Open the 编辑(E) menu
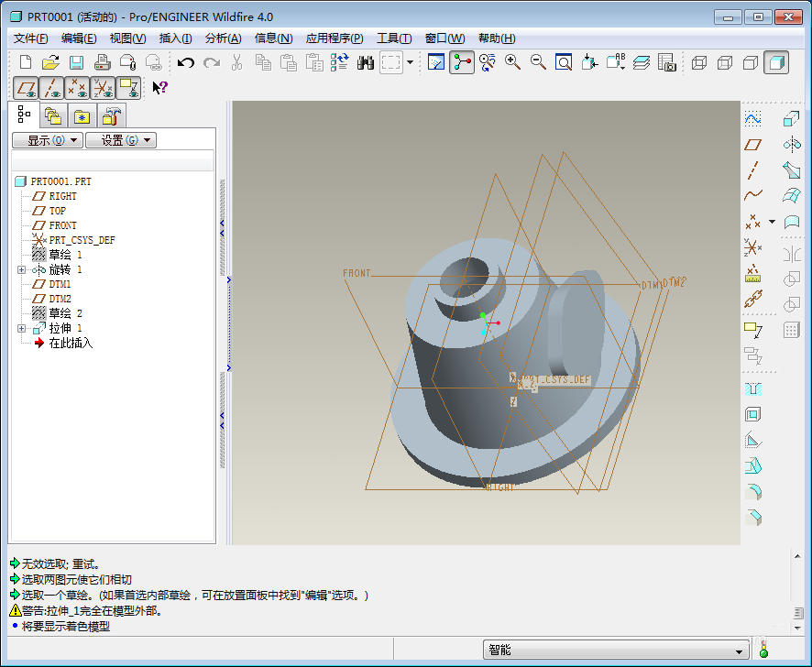Screen dimensions: 812x667 pyautogui.click(x=79, y=38)
